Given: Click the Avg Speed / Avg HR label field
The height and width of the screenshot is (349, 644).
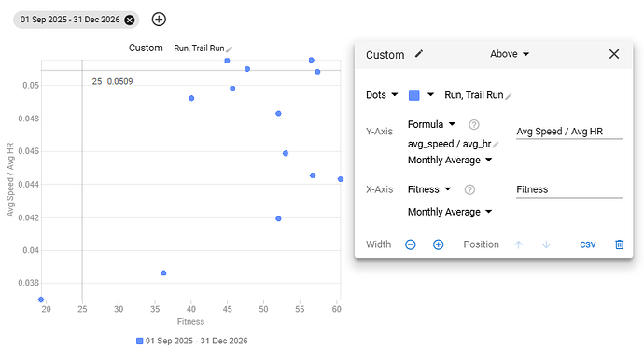Looking at the screenshot, I should click(568, 132).
